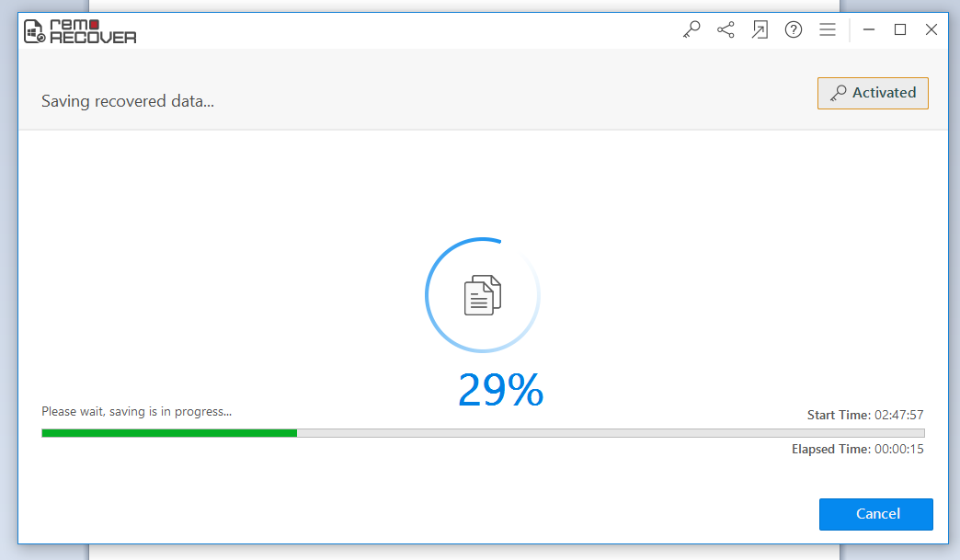
Task: Click the Start Time label
Action: pyautogui.click(x=839, y=415)
